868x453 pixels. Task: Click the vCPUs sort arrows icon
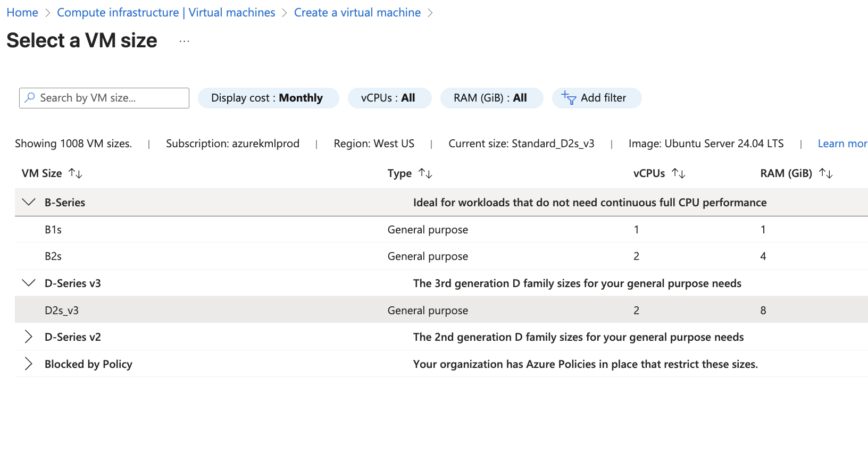[x=679, y=173]
